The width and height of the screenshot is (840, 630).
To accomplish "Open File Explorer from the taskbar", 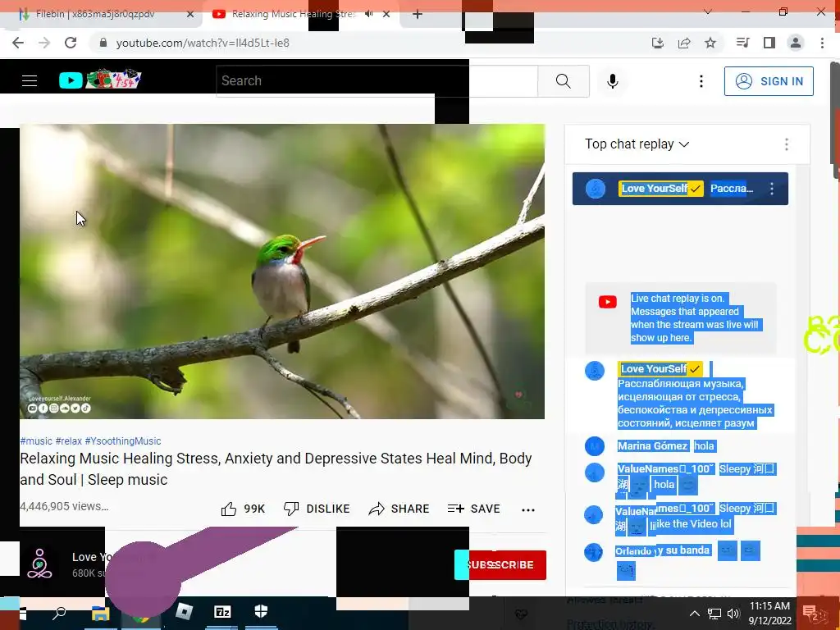I will (x=100, y=612).
